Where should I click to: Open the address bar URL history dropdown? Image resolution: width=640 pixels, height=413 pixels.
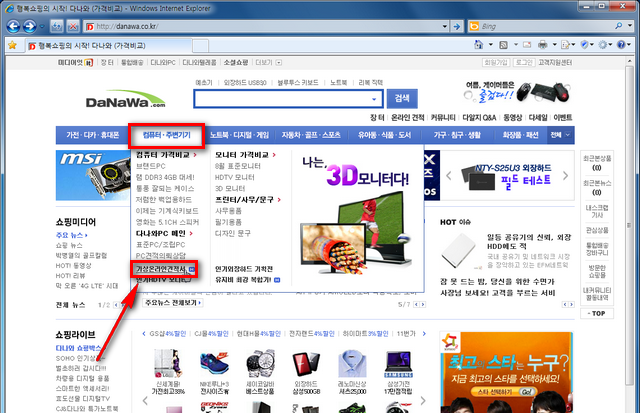tap(445, 27)
